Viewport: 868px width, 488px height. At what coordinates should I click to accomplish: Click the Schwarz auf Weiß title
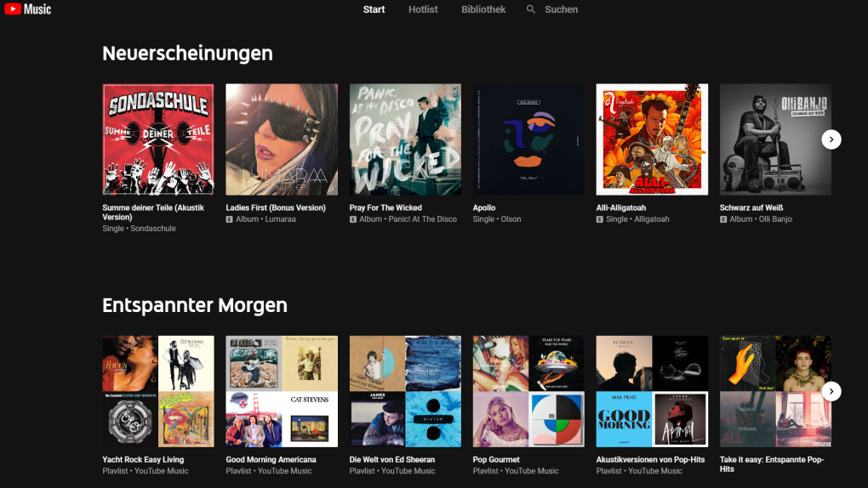point(751,207)
